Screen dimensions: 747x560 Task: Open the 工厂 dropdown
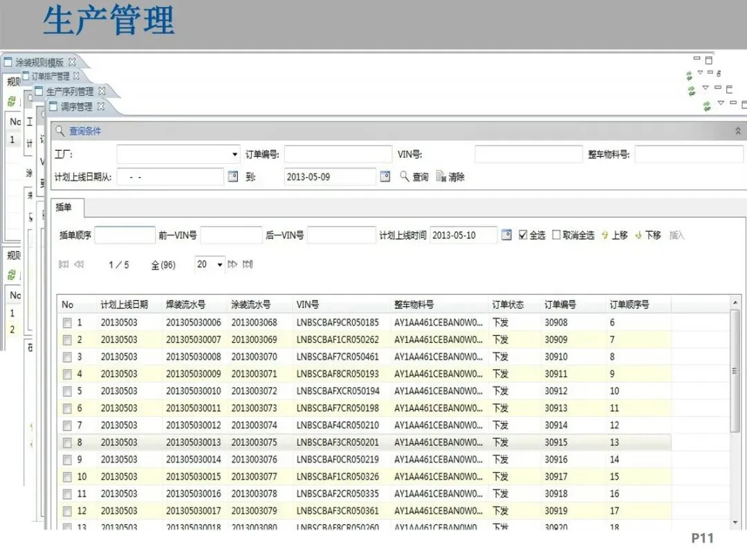click(234, 154)
